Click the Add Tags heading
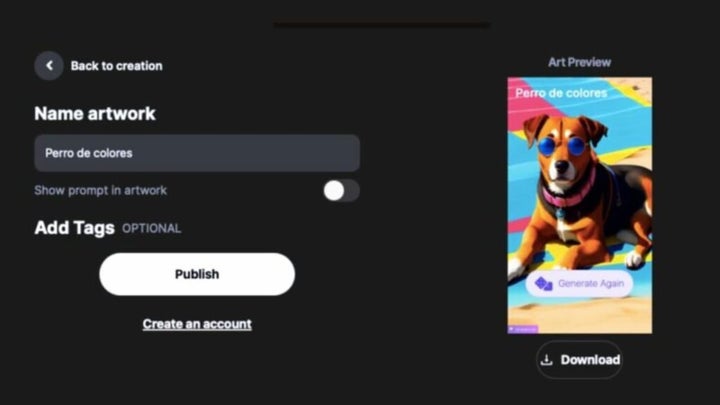This screenshot has width=720, height=405. click(x=74, y=228)
